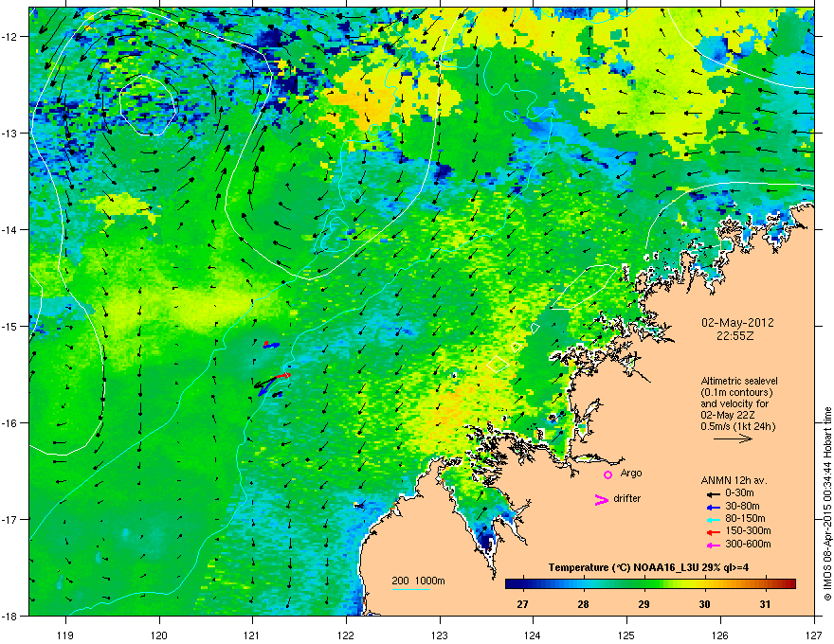
Task: Click the longitude axis label '125'
Action: click(x=626, y=635)
